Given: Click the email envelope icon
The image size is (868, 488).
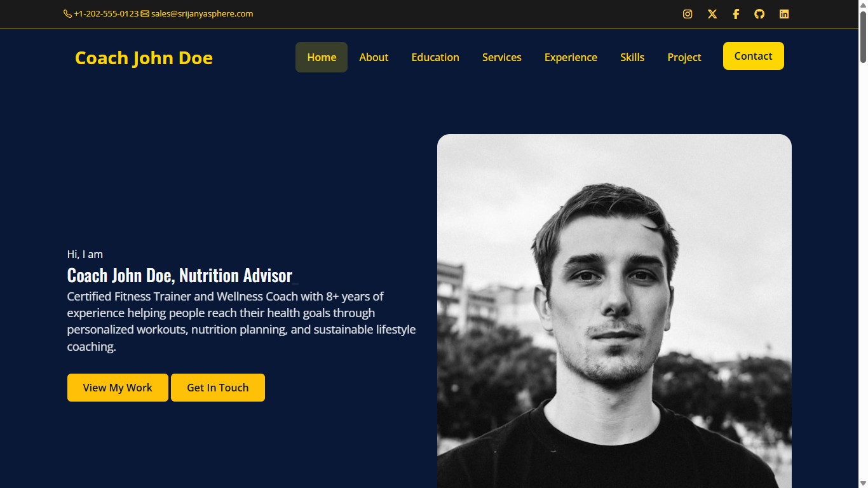Looking at the screenshot, I should pos(145,13).
